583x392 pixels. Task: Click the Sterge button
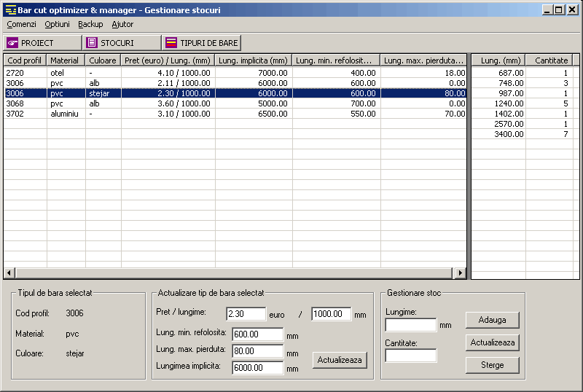[493, 365]
